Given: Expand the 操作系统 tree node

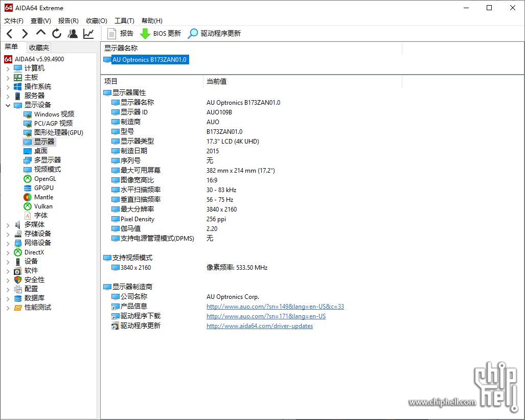Looking at the screenshot, I should [8, 87].
